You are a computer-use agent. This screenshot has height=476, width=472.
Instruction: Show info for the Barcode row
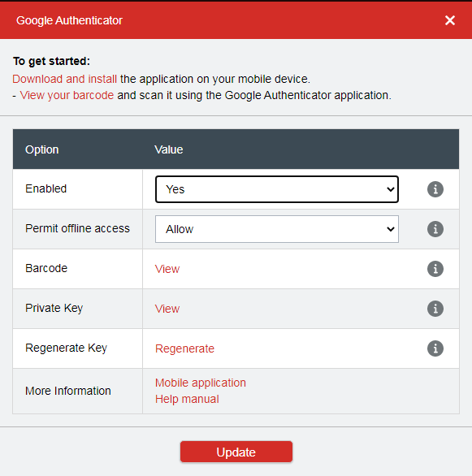435,269
